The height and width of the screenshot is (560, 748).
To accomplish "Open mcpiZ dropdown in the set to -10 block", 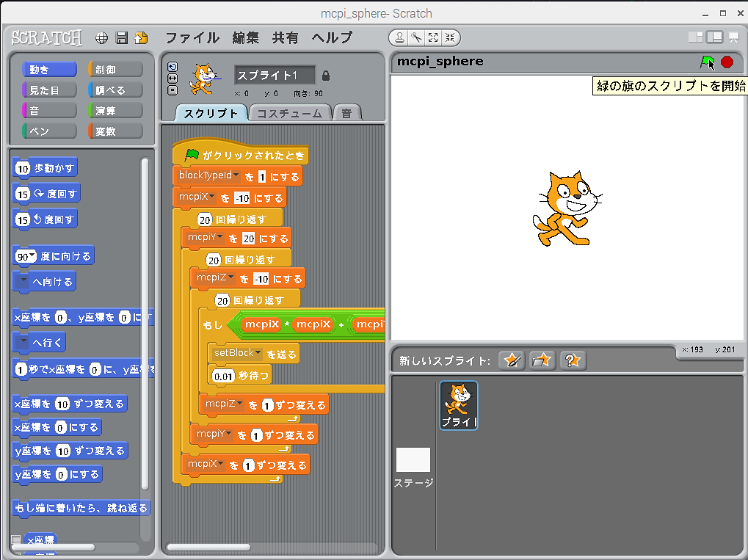I will click(231, 277).
